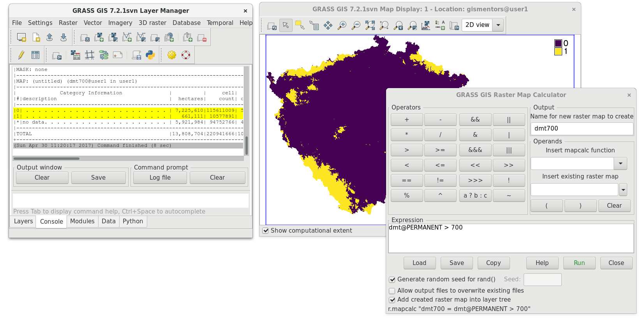Click the Load button in calculator
Image resolution: width=644 pixels, height=318 pixels.
tap(420, 263)
